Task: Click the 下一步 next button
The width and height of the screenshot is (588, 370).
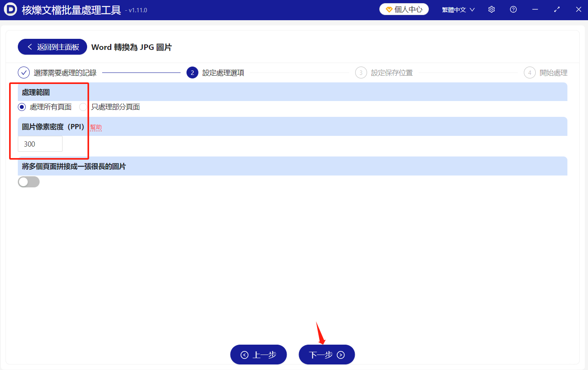Action: point(326,355)
